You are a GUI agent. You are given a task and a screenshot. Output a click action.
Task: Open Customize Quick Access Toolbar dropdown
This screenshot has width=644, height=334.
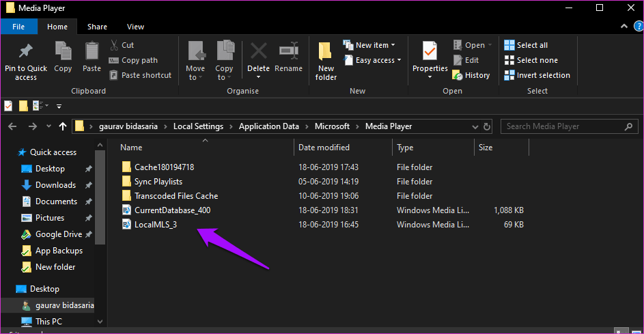59,107
